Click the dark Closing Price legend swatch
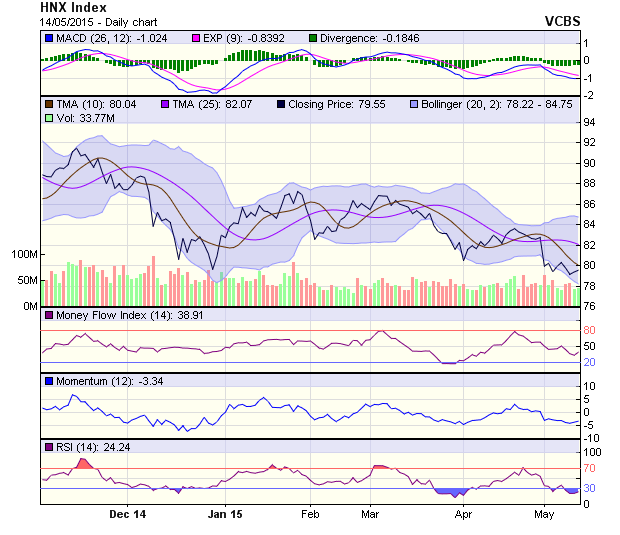620x535 pixels. [x=281, y=104]
